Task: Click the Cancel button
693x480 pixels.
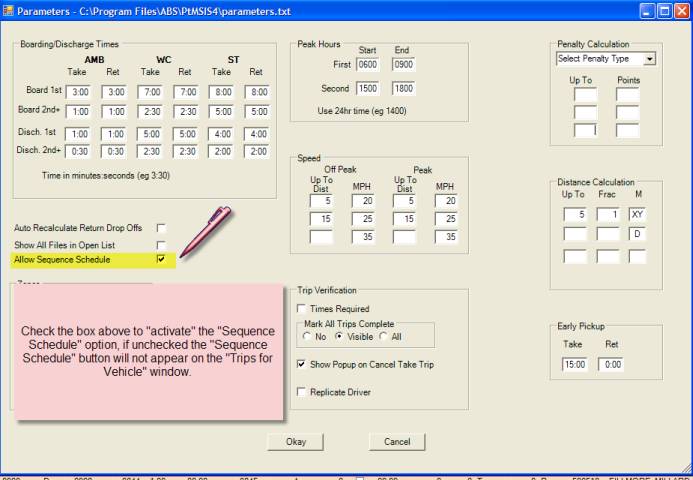Action: click(x=397, y=441)
